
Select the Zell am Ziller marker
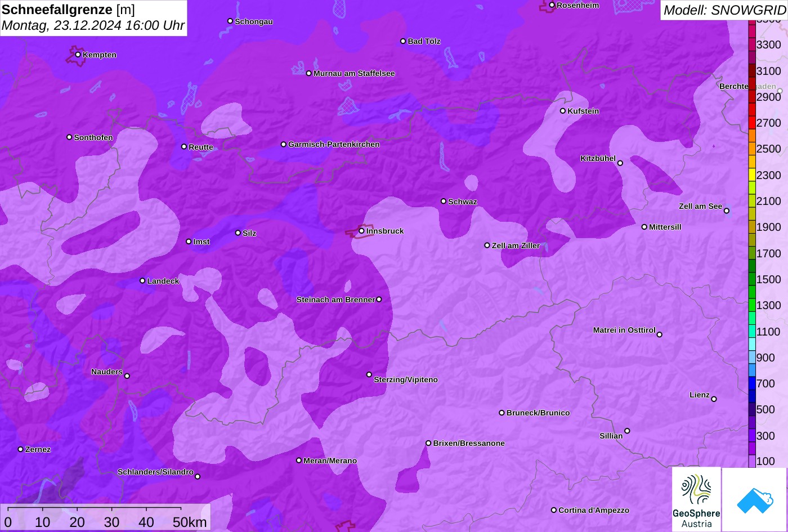point(487,245)
